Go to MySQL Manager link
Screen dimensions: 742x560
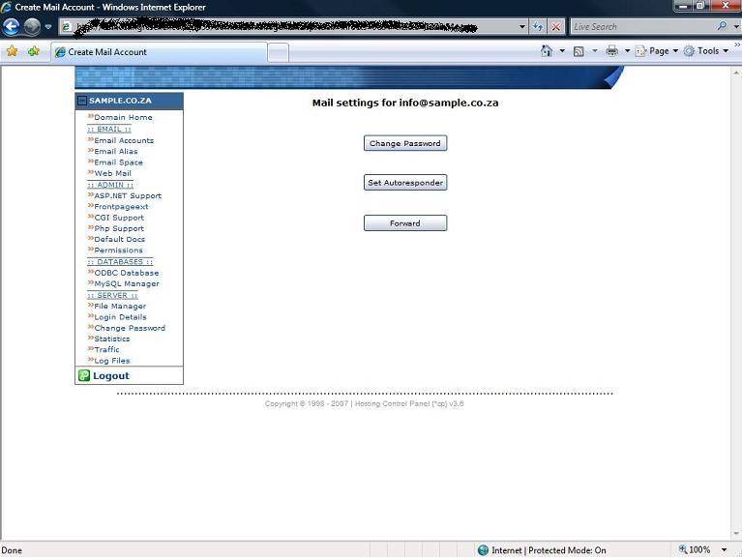click(127, 283)
